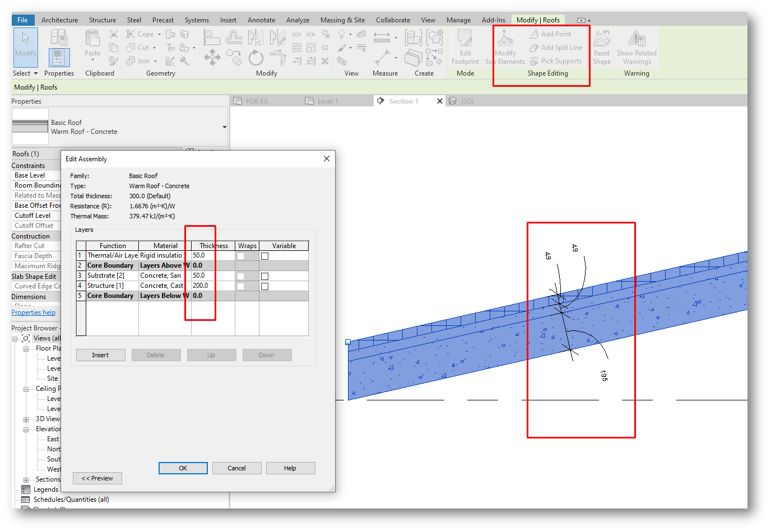Select the Offset tool icon
The width and height of the screenshot is (771, 532).
point(234,38)
